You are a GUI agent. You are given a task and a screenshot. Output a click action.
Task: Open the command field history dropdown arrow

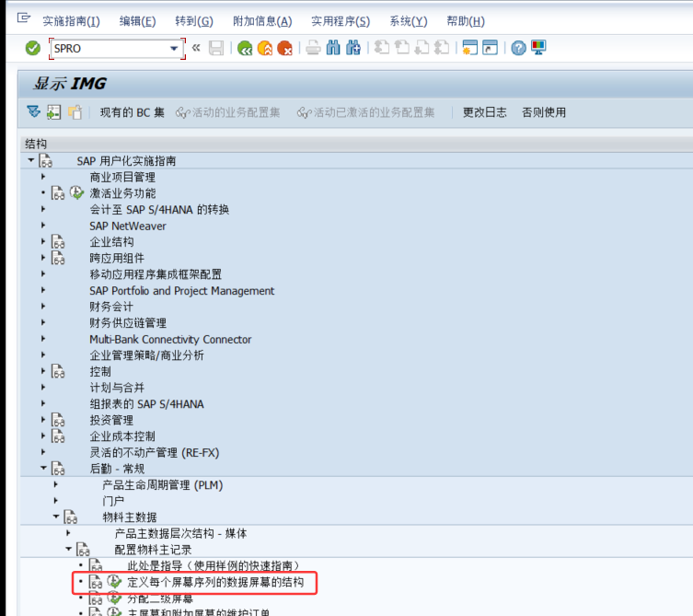coord(174,48)
